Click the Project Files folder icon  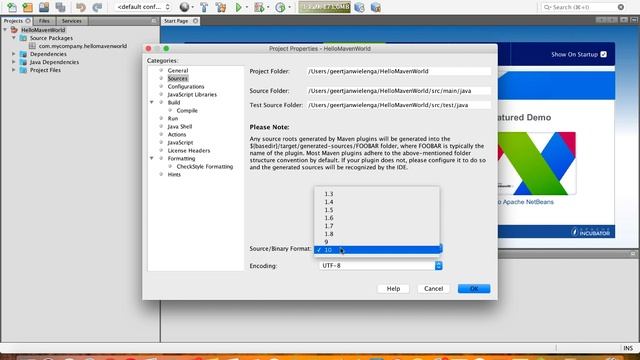pyautogui.click(x=23, y=70)
